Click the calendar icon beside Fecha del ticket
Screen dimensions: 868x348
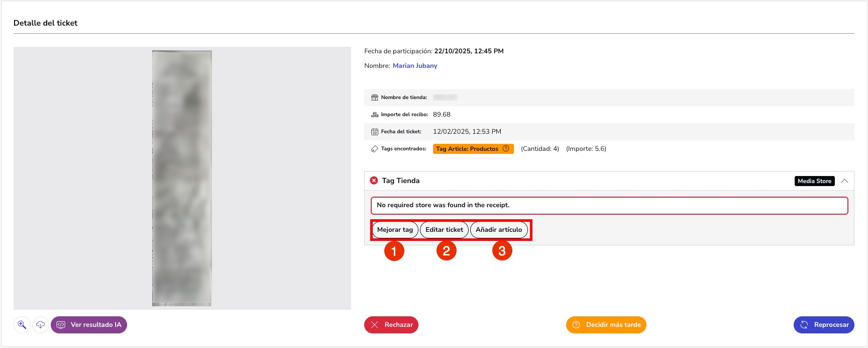coord(374,132)
